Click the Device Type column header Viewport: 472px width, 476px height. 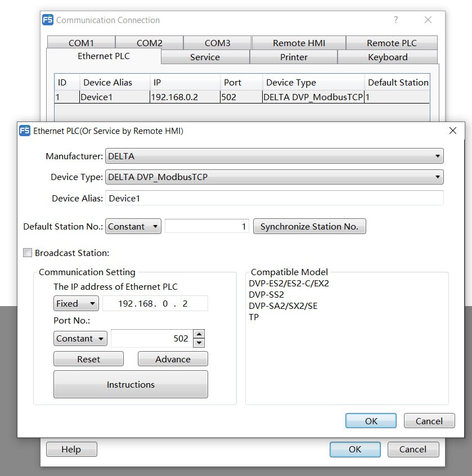coord(313,83)
